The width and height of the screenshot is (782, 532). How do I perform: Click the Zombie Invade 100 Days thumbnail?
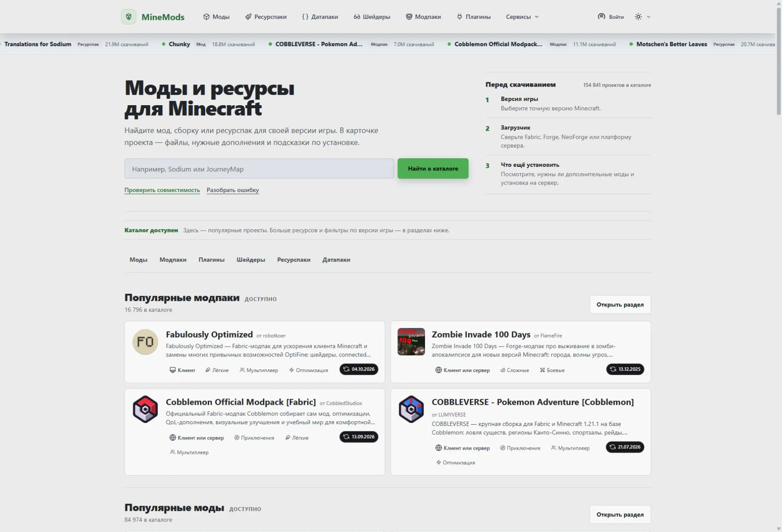tap(411, 342)
